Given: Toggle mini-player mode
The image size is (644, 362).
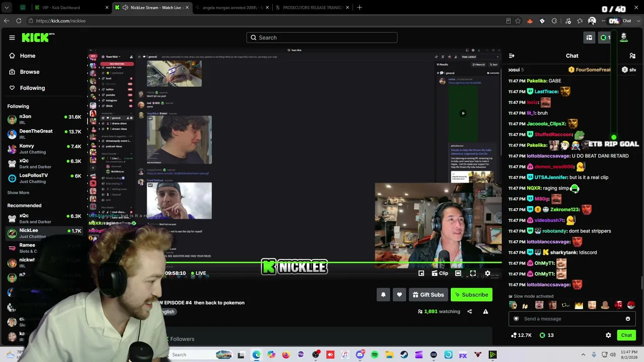Looking at the screenshot, I should [421, 274].
